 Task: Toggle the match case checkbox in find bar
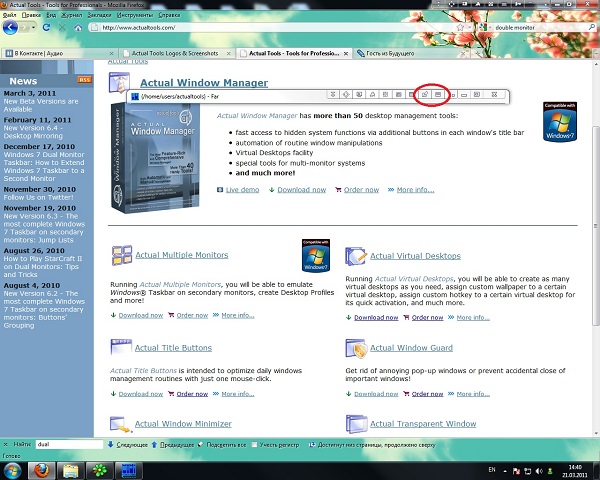(254, 443)
